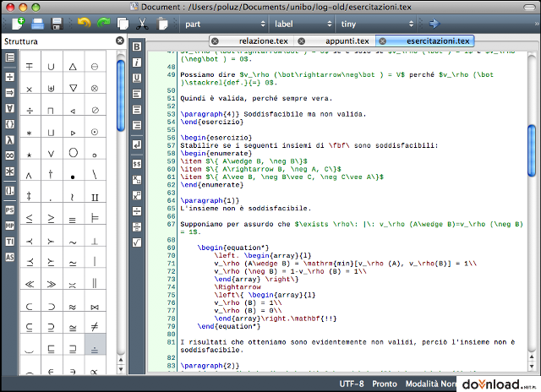541x392 pixels.
Task: Copy selection with the copy icon
Action: (x=123, y=24)
